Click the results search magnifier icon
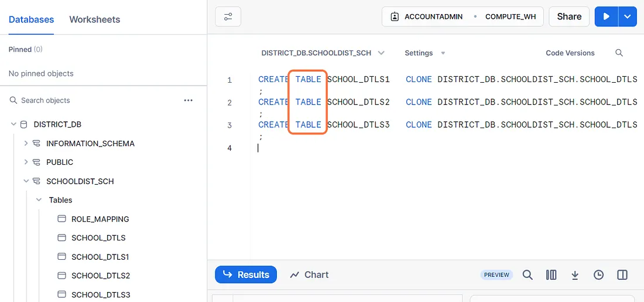644x302 pixels. pos(527,275)
